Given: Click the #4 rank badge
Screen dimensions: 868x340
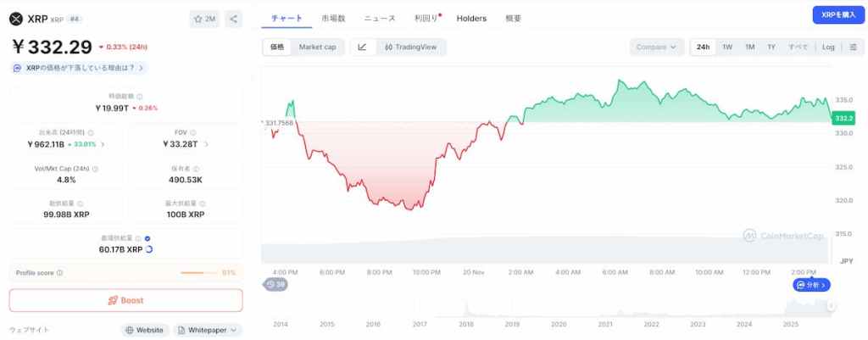Looking at the screenshot, I should [x=75, y=19].
